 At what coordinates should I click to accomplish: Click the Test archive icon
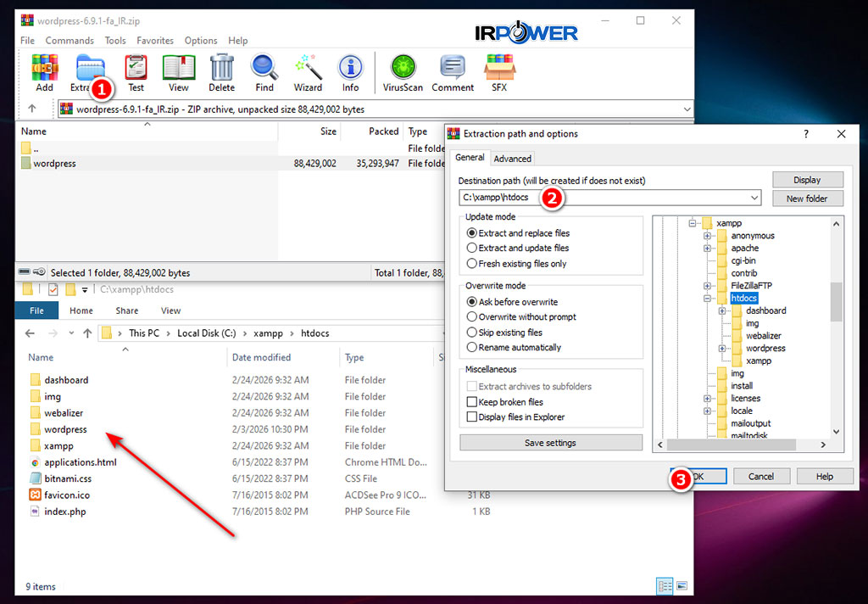[x=136, y=72]
